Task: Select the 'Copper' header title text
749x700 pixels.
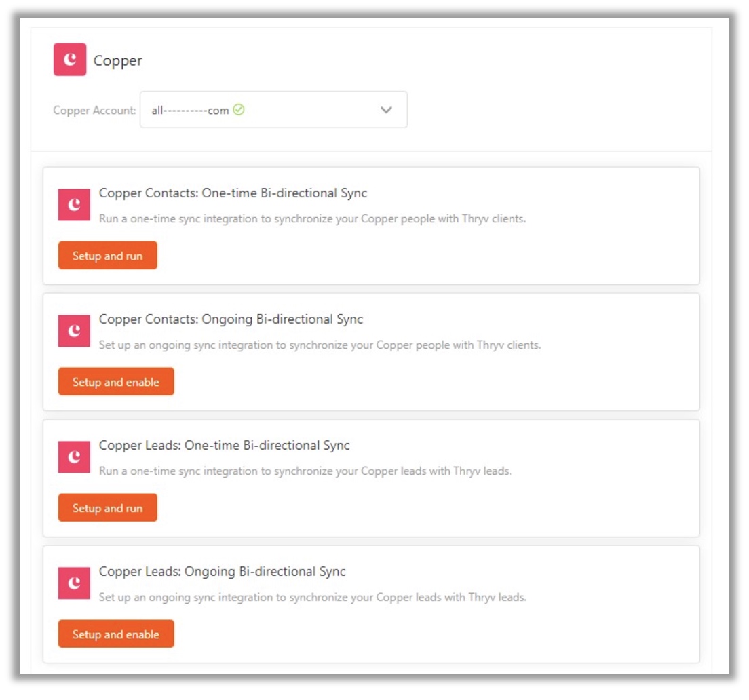Action: click(x=117, y=61)
